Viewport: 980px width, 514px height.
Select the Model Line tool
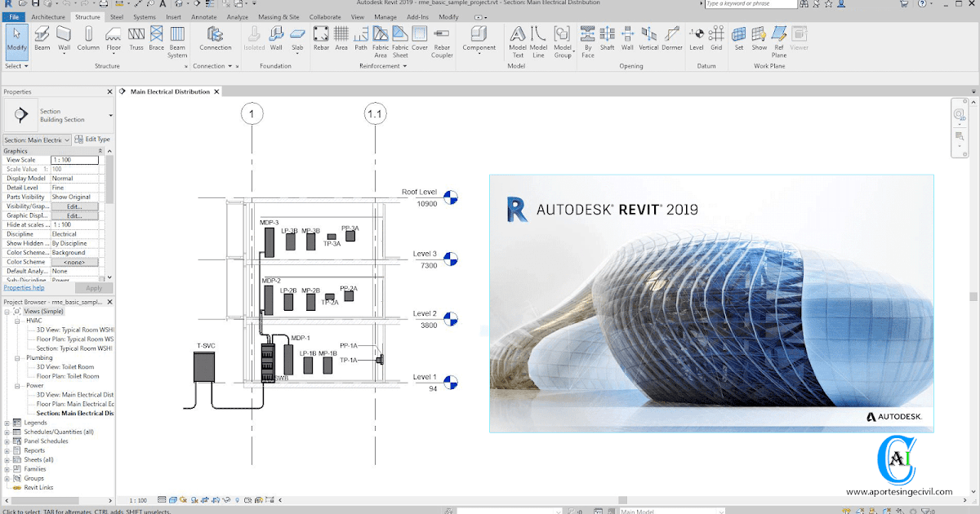tap(538, 42)
